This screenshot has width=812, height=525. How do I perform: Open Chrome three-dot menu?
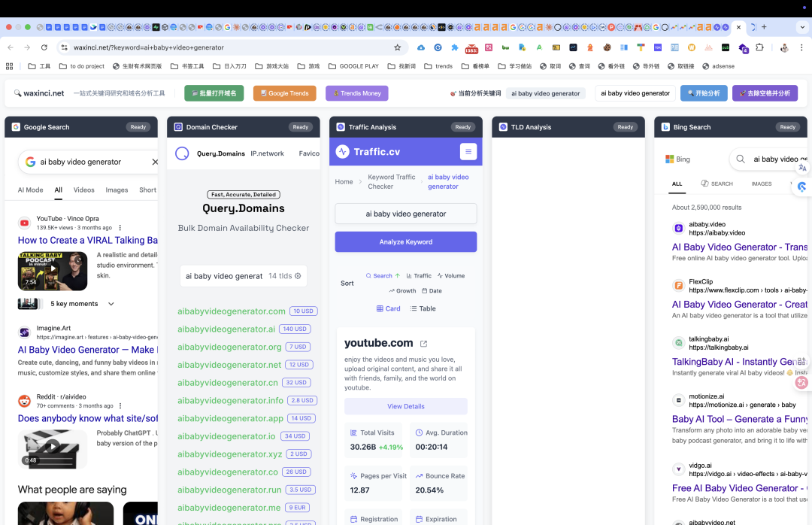coord(801,47)
